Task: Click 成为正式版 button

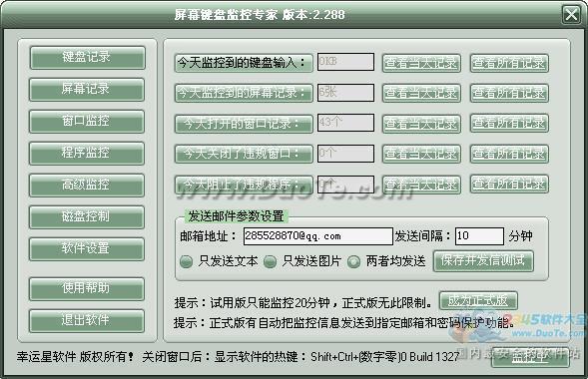Action: 478,301
